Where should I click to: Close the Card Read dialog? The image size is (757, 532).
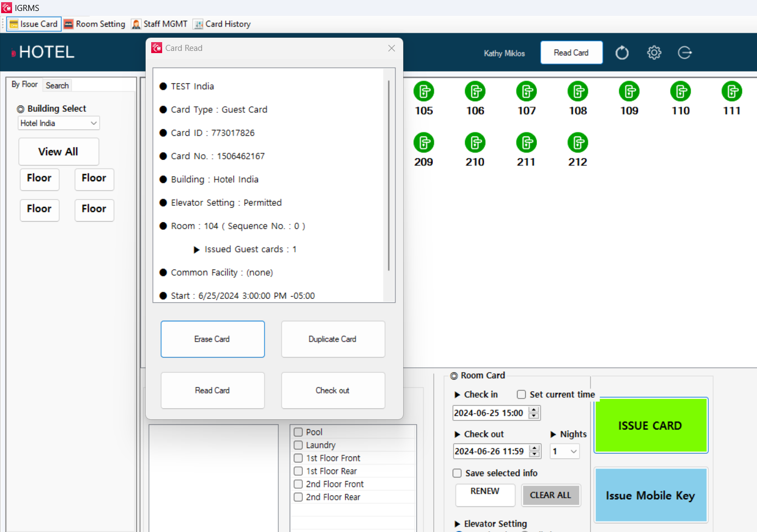[392, 48]
